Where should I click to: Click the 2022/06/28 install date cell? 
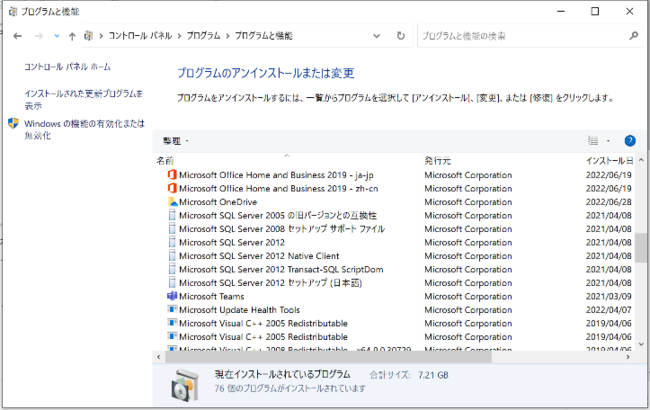click(x=609, y=202)
